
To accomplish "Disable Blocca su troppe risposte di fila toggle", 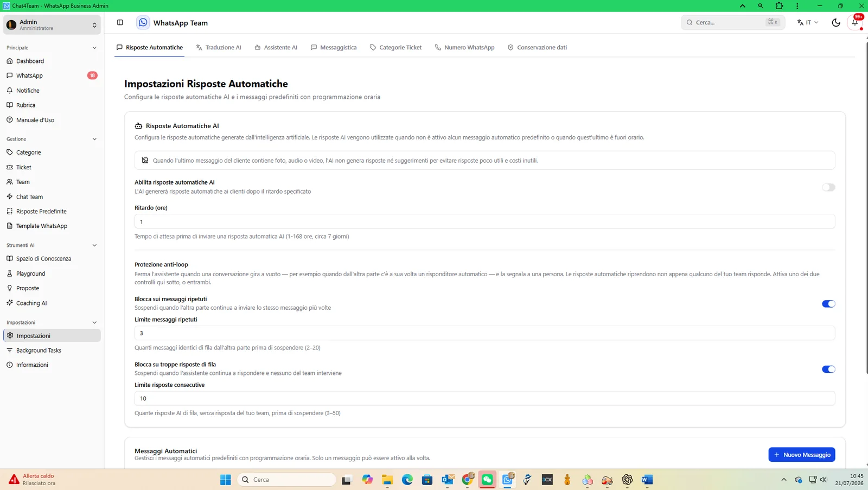I will (828, 370).
